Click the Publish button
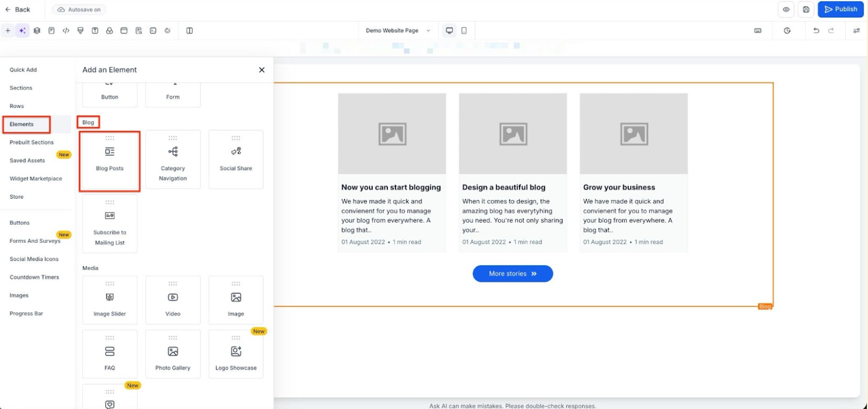868x409 pixels. (840, 9)
